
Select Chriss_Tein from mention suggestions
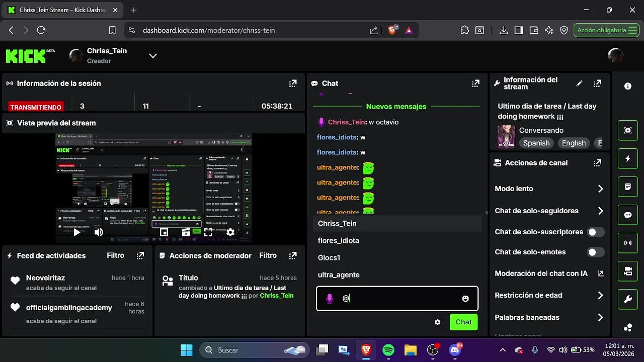(397, 224)
